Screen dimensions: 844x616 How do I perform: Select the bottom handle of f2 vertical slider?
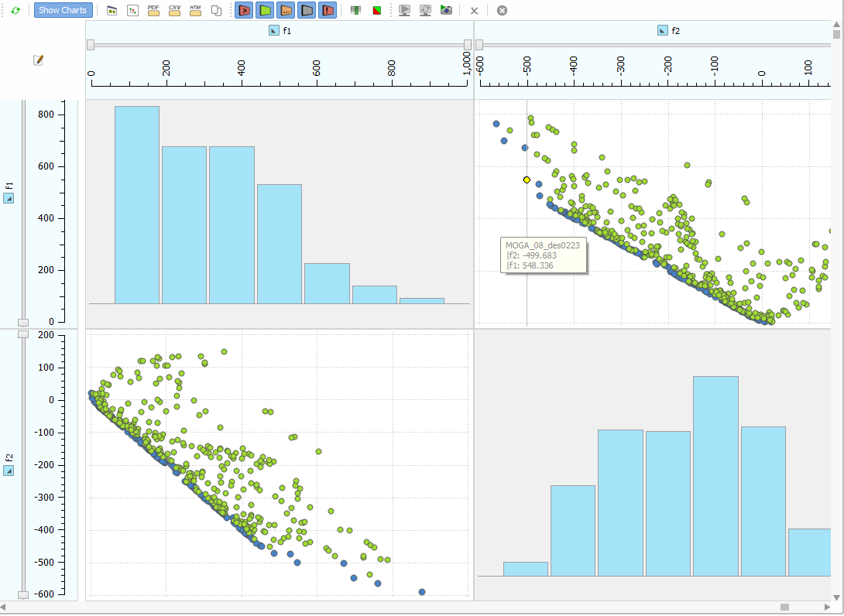pos(23,595)
